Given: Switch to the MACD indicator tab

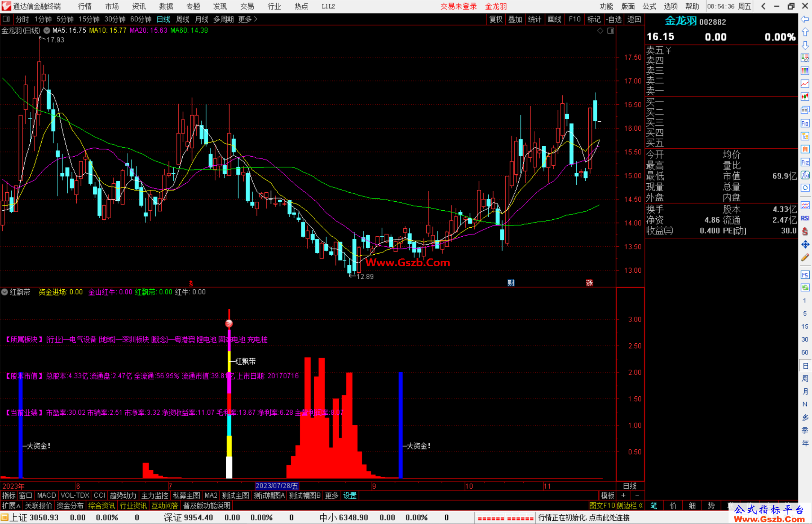Looking at the screenshot, I should tap(46, 495).
